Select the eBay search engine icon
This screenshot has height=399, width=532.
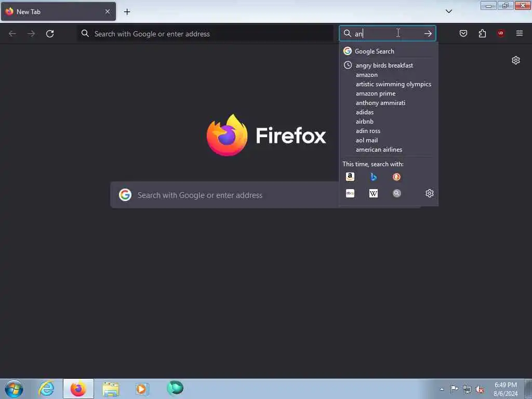coord(350,193)
